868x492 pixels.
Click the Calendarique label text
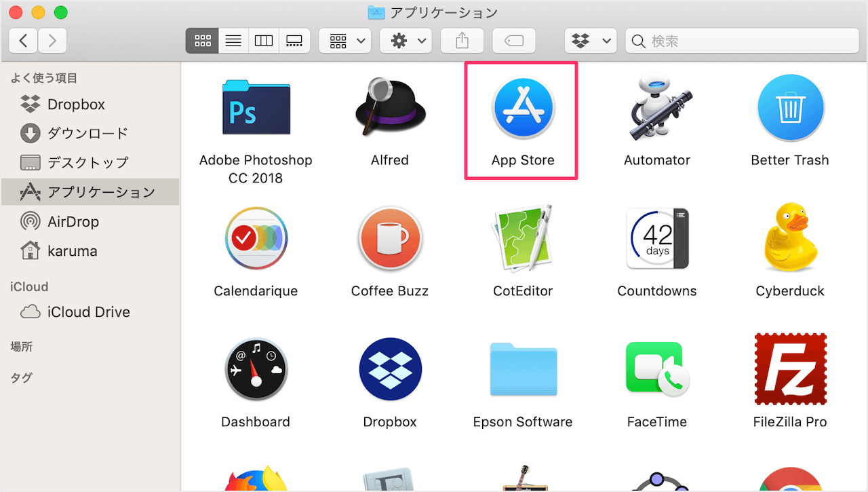256,291
